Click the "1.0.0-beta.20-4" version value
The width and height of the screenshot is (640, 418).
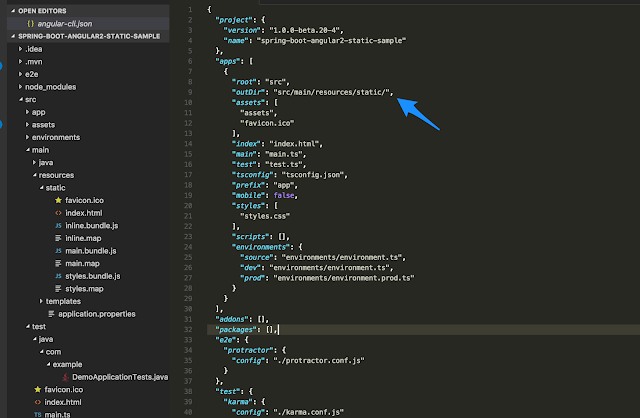pos(304,30)
